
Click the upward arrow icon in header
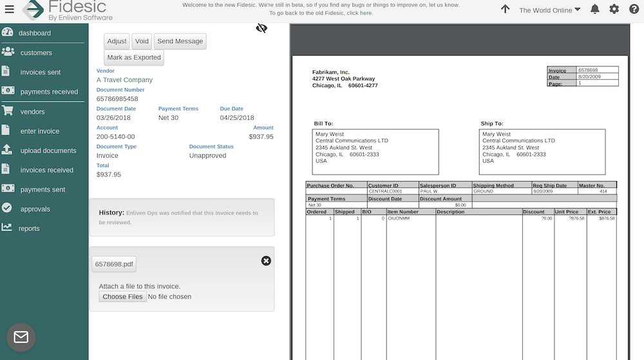click(505, 9)
